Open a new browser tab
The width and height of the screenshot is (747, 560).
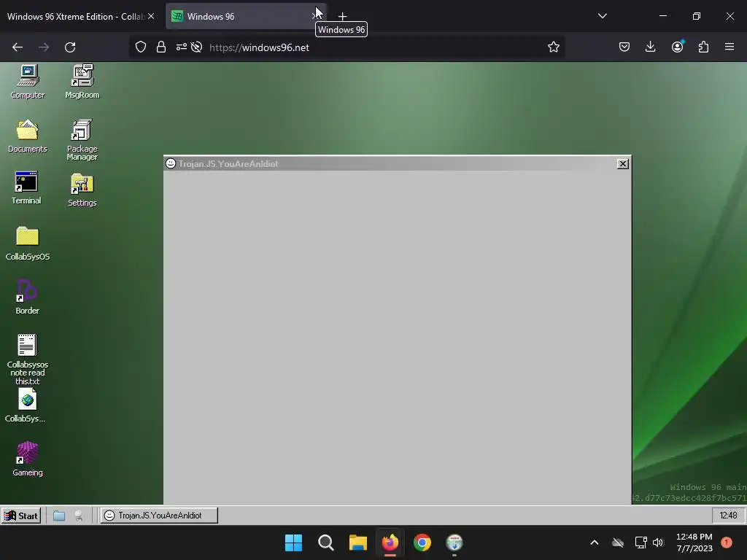(343, 16)
